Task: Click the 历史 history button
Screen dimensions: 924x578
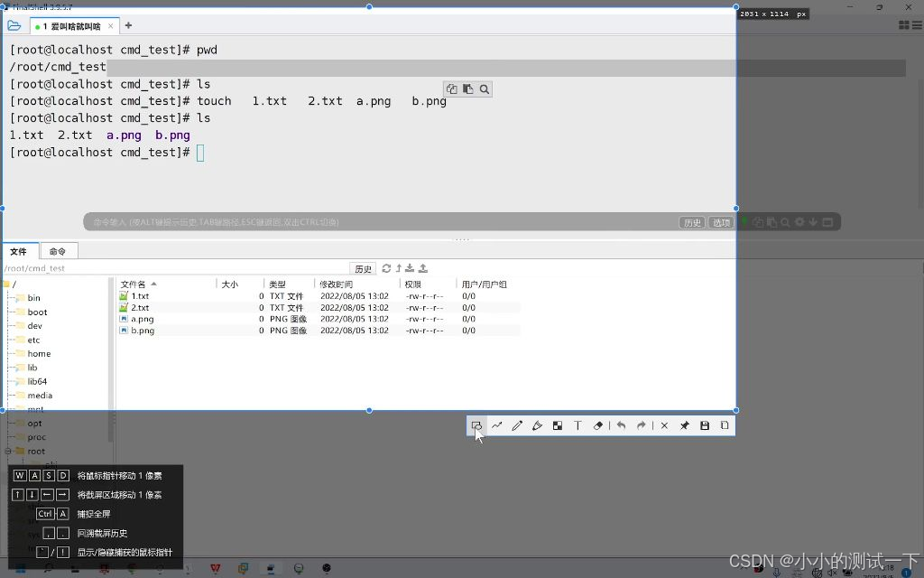Action: click(x=691, y=221)
